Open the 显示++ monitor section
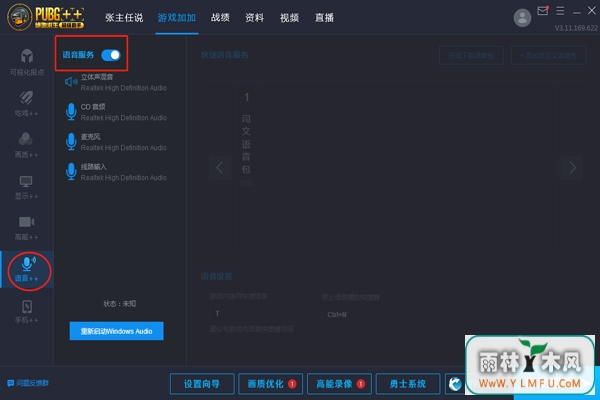 point(26,187)
